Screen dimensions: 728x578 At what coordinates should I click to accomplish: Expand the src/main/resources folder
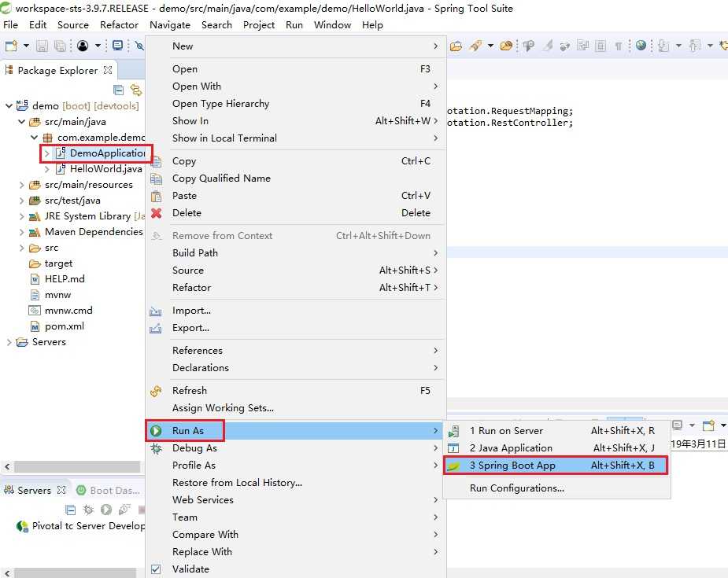pos(21,185)
